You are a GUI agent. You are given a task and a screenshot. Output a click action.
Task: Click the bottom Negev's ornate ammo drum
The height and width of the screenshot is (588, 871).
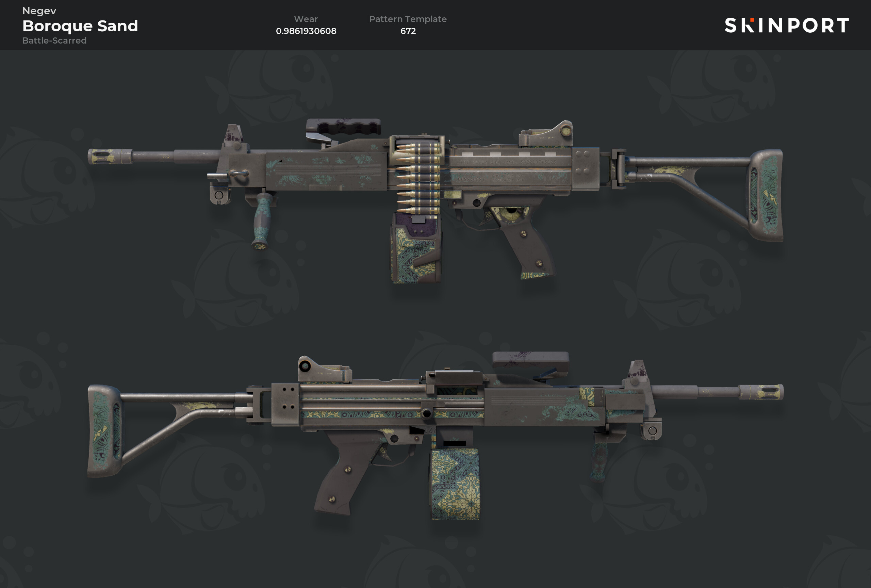coord(455,484)
